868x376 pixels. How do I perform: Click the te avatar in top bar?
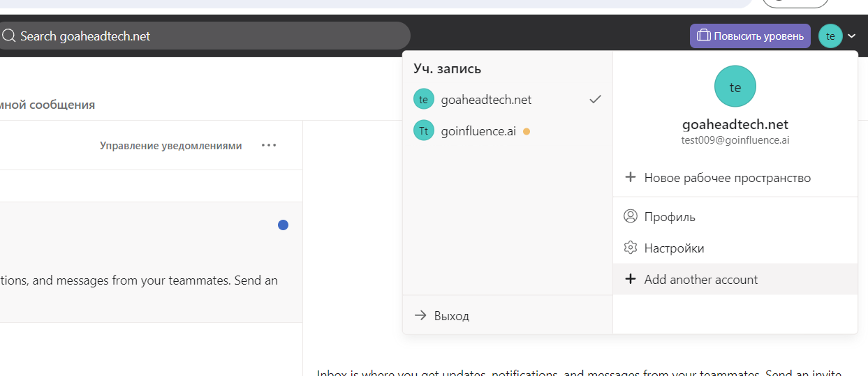(830, 36)
